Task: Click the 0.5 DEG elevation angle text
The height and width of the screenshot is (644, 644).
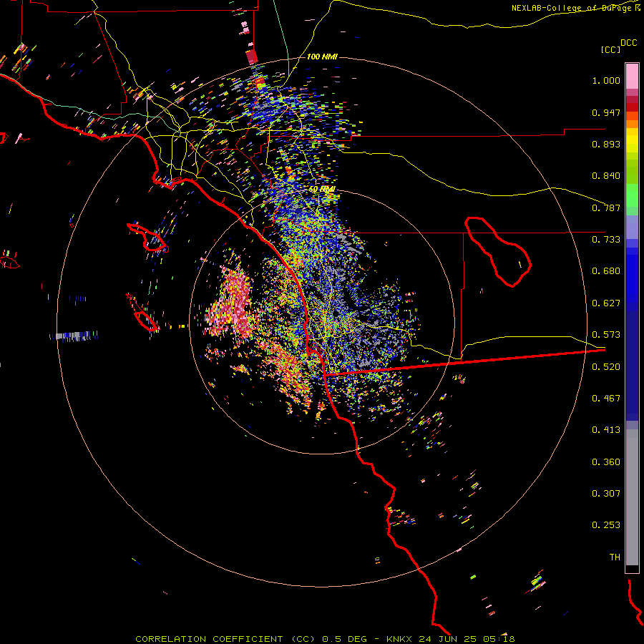Action: [343, 639]
